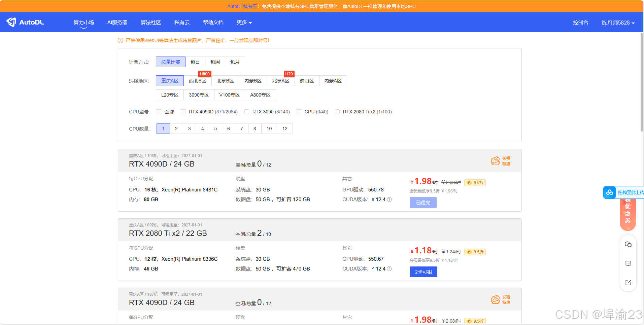Set GPU quantity to 6
Viewport: 644px width, 325px height.
229,129
